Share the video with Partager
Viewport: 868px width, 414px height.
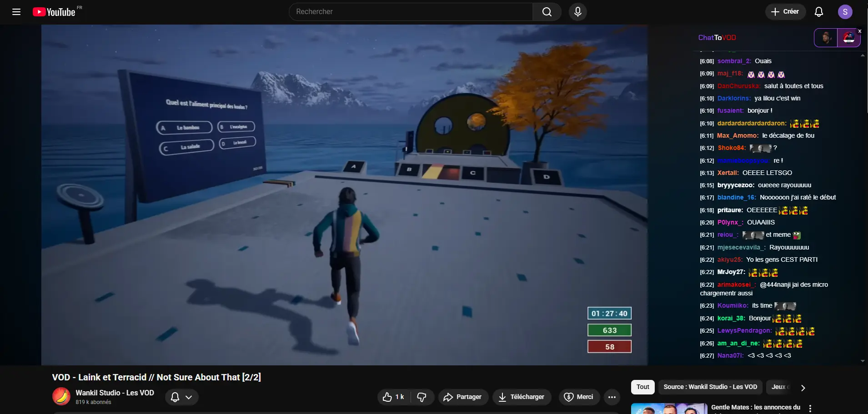coord(463,397)
